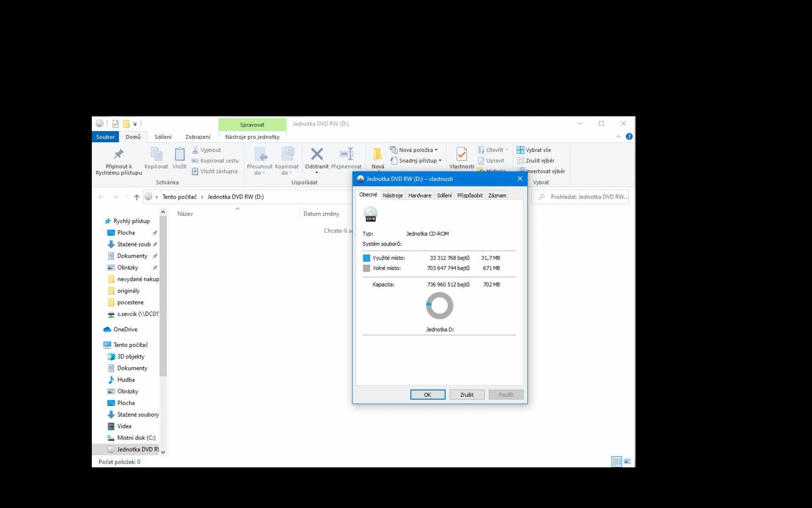Open the Nástroje tab in properties dialog

point(393,196)
